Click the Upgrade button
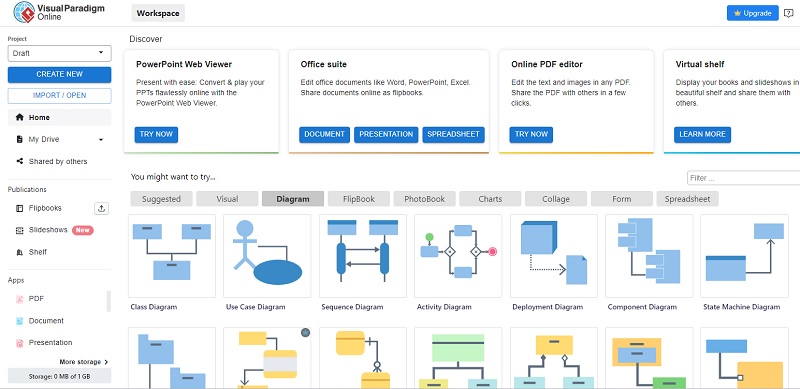800x389 pixels. (x=753, y=13)
